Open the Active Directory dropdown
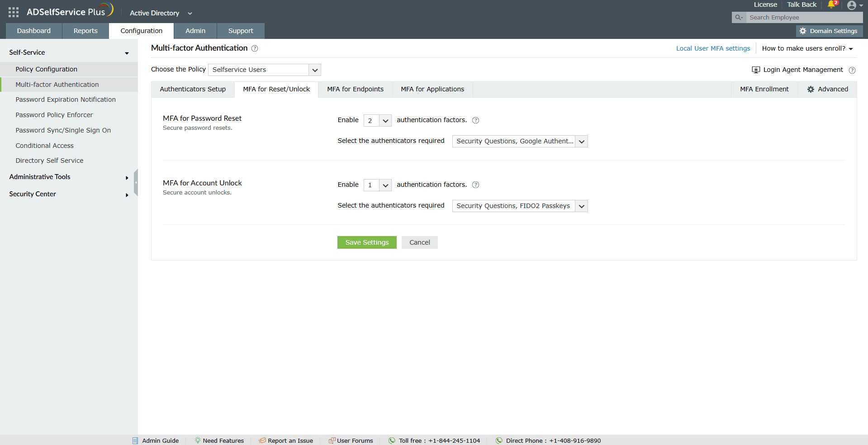Screen dimensions: 868x445 pos(161,13)
